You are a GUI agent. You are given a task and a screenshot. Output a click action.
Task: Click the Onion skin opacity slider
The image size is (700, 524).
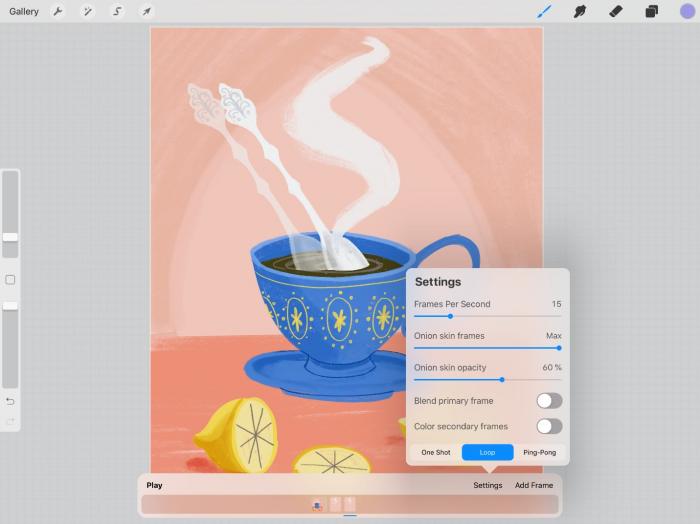(x=488, y=380)
